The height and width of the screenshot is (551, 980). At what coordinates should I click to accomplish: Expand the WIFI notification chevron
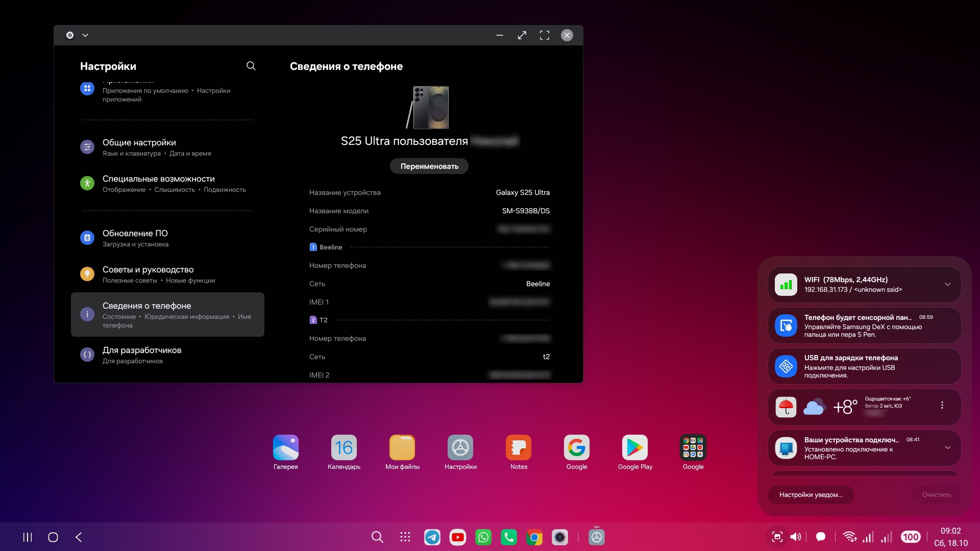pyautogui.click(x=947, y=285)
